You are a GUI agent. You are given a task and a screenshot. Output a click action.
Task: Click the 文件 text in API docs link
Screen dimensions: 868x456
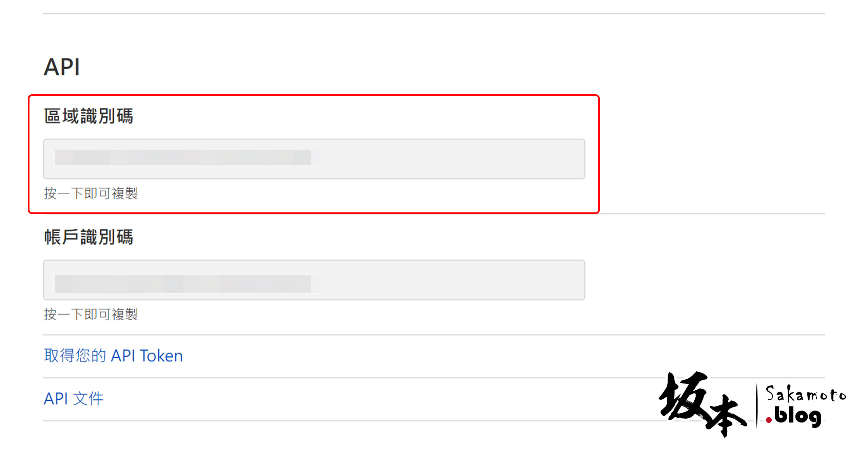coord(88,399)
